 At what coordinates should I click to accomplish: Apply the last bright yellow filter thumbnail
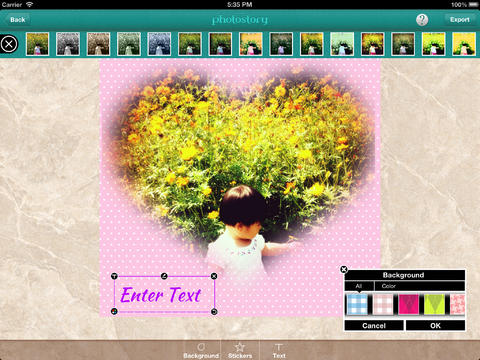(464, 44)
